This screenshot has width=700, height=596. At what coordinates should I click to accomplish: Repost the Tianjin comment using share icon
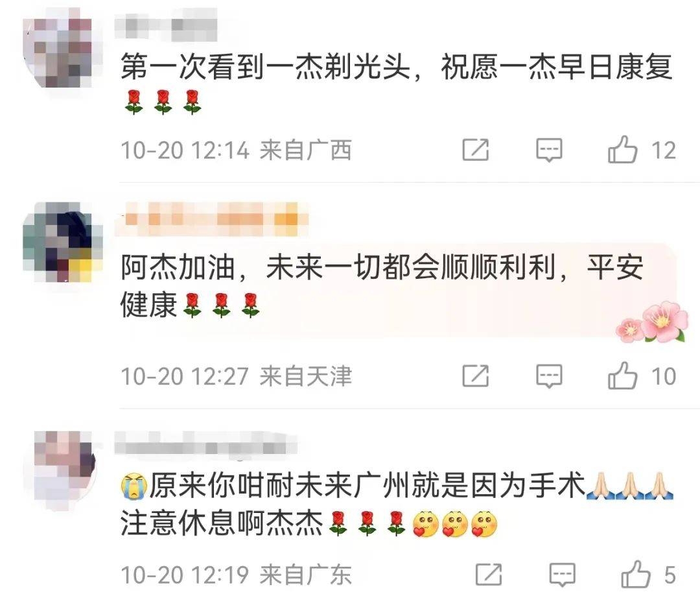tap(476, 375)
